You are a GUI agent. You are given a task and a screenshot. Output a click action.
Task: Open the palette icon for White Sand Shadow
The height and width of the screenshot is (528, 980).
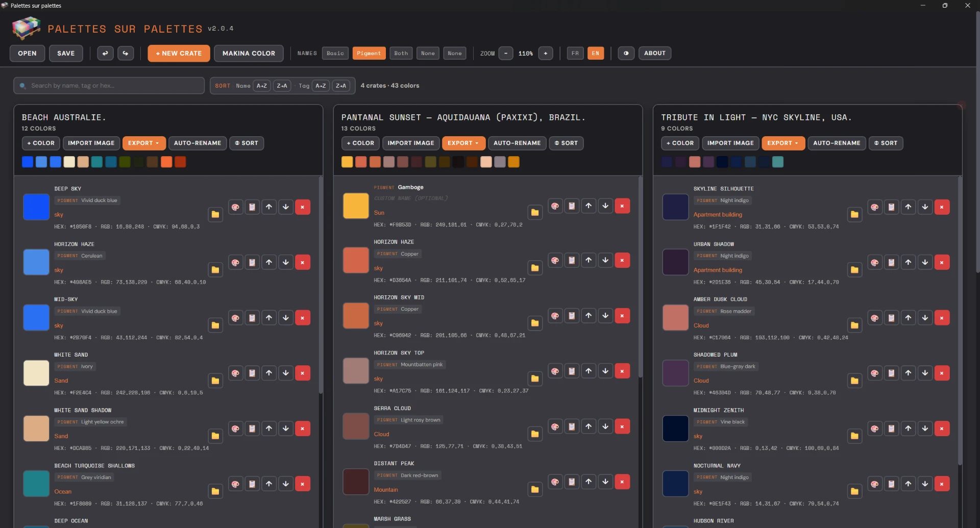235,429
